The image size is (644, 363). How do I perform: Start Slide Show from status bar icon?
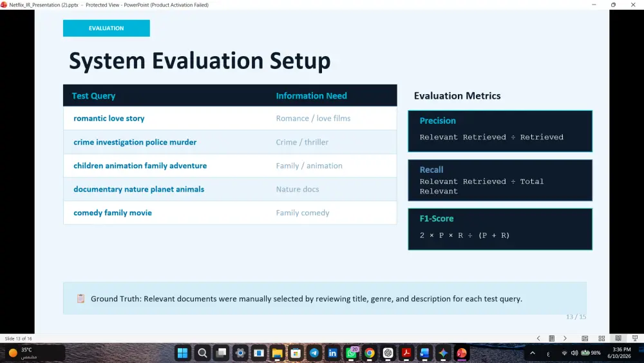coord(635,338)
